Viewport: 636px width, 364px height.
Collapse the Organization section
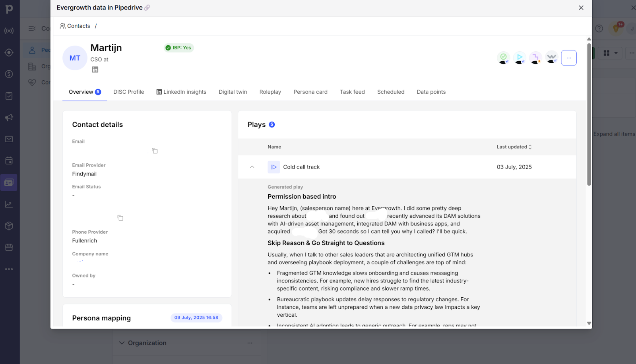[121, 343]
